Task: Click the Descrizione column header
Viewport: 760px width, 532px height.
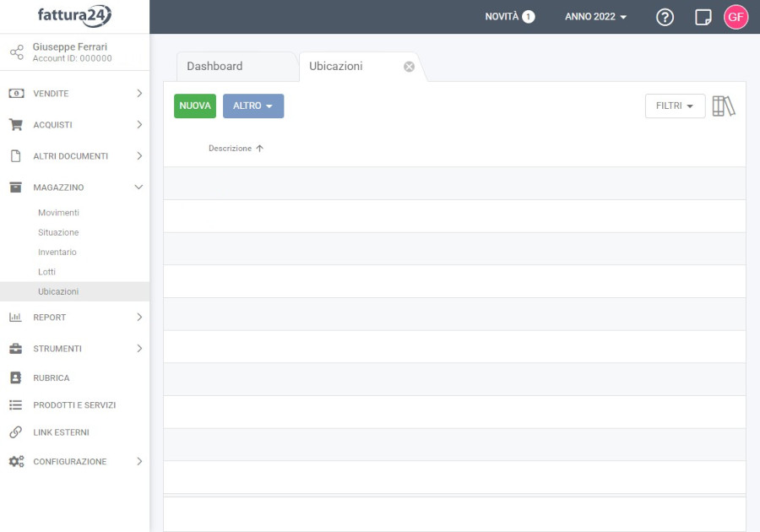Action: tap(231, 149)
